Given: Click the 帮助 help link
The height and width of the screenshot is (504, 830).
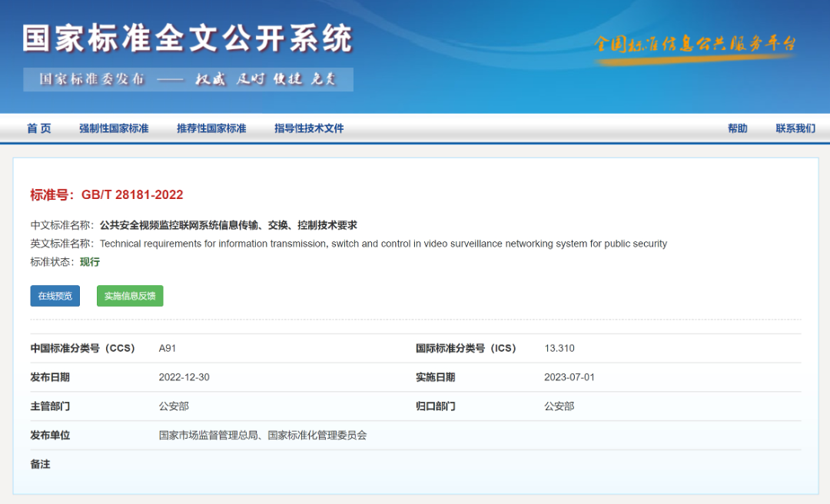Looking at the screenshot, I should 737,128.
